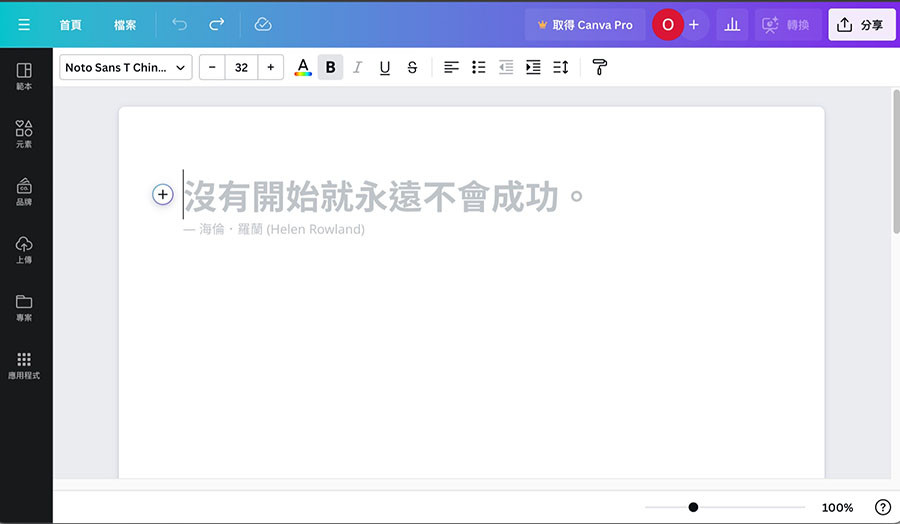The height and width of the screenshot is (524, 900).
Task: Change text alignment
Action: coord(451,67)
